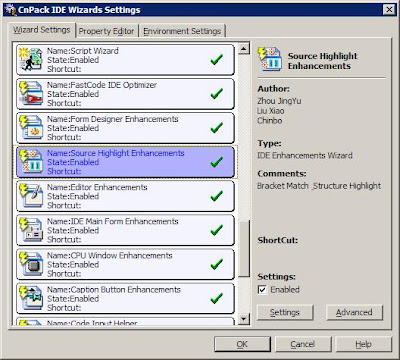Select Name:IDE Main Form Enhancements row text
The image size is (400, 360).
tap(113, 221)
